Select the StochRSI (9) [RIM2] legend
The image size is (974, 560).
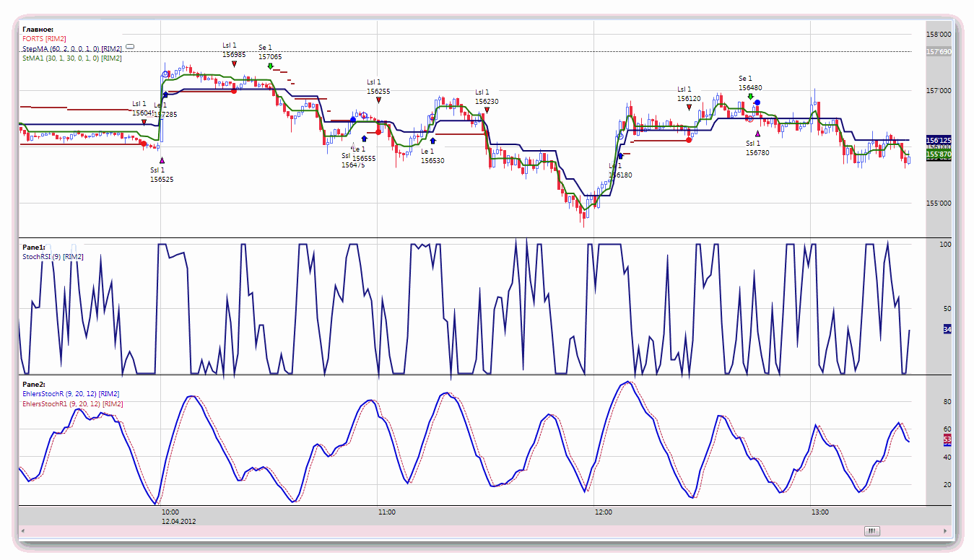tap(53, 257)
